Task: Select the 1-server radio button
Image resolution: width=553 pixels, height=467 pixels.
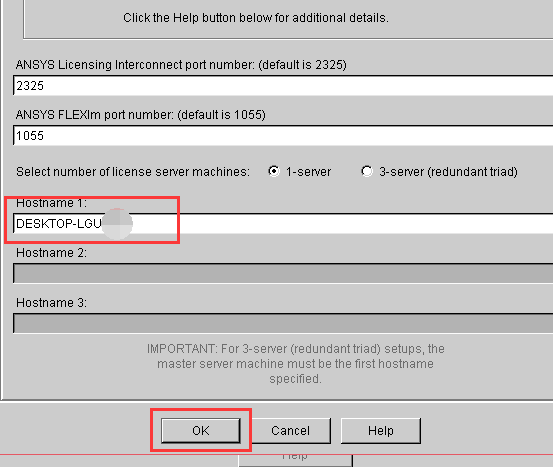Action: click(274, 171)
